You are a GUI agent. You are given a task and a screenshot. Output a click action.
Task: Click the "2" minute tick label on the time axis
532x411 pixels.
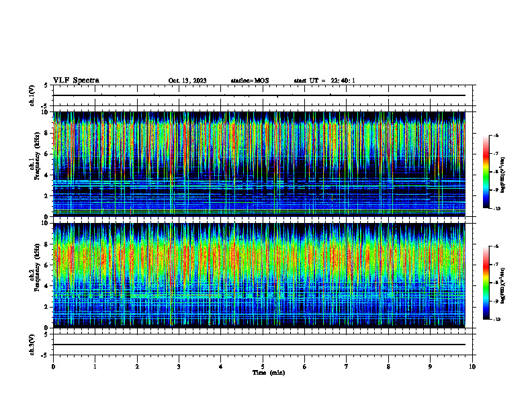[x=137, y=367]
